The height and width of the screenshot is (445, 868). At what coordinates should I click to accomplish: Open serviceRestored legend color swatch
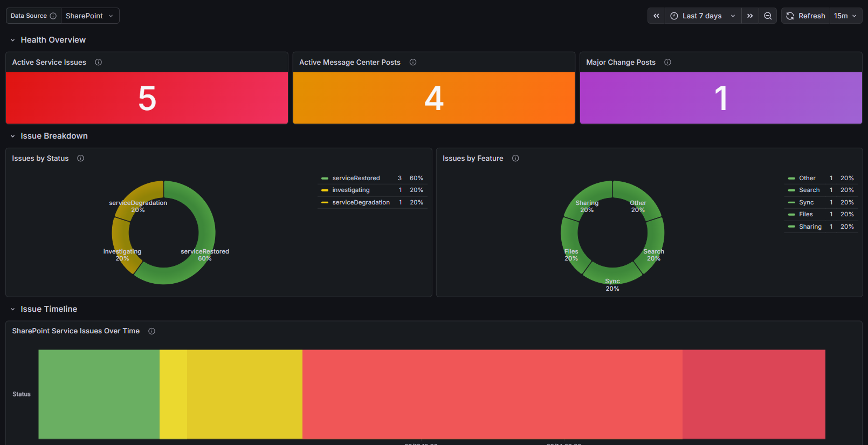pyautogui.click(x=325, y=178)
